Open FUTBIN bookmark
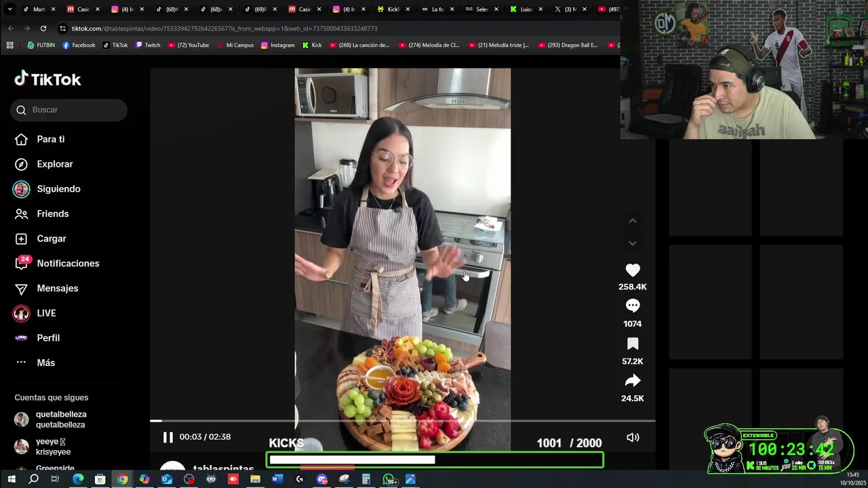Viewport: 868px width, 488px height. pos(41,45)
